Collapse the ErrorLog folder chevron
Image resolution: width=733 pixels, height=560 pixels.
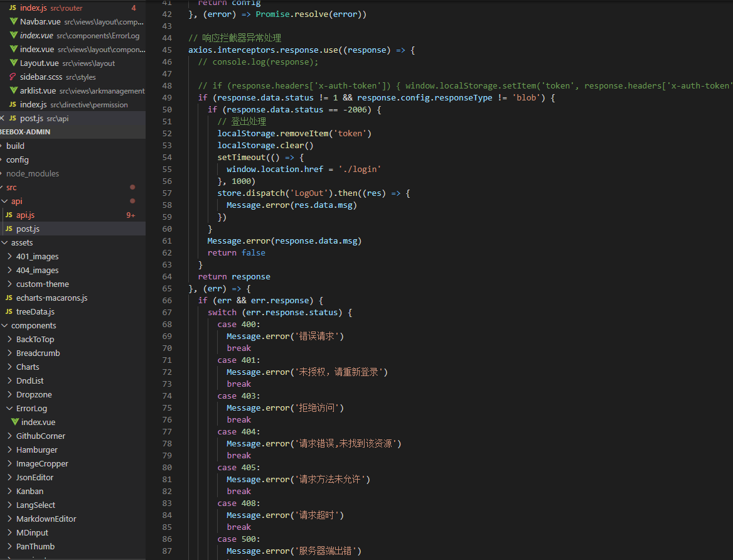tap(9, 409)
